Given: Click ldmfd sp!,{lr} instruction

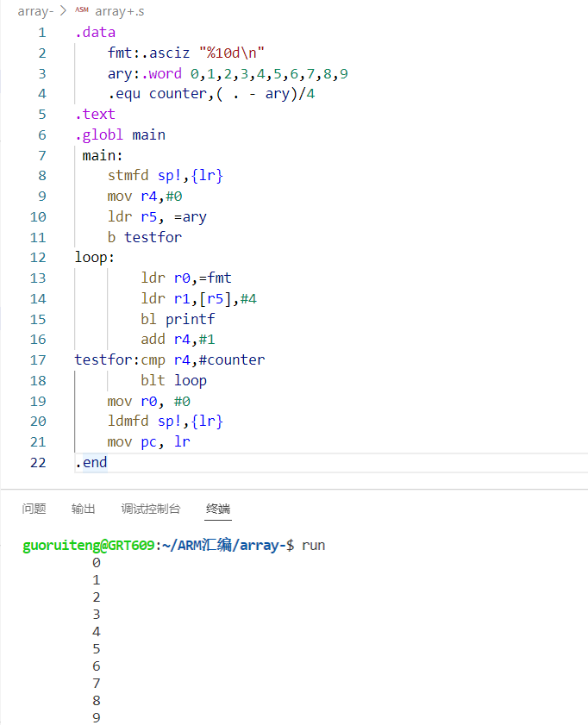Looking at the screenshot, I should pyautogui.click(x=166, y=422).
